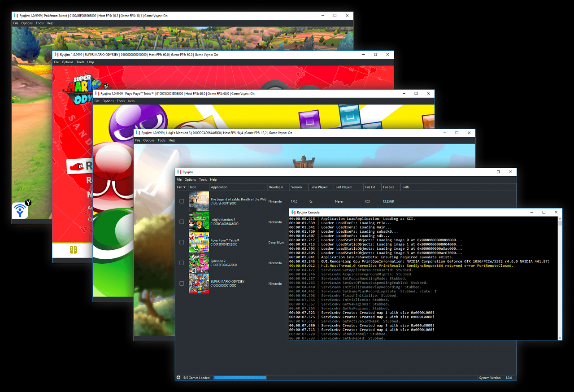This screenshot has height=392, width=574.
Task: Check the Splatoon 2 favorite box
Action: click(182, 263)
